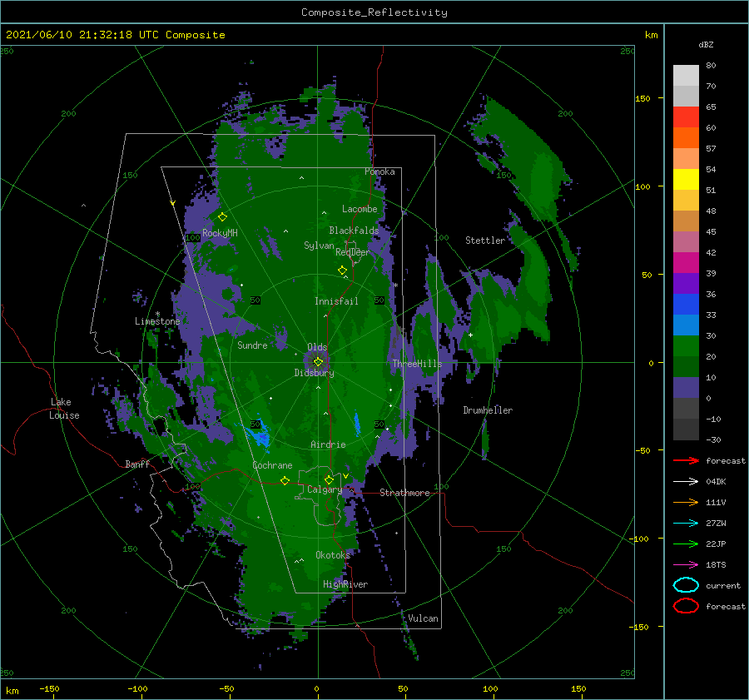
Task: Click the Banff label
Action: pyautogui.click(x=137, y=464)
